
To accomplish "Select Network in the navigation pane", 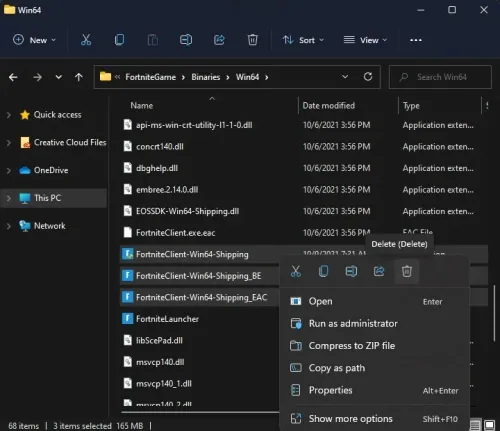I will pos(49,226).
